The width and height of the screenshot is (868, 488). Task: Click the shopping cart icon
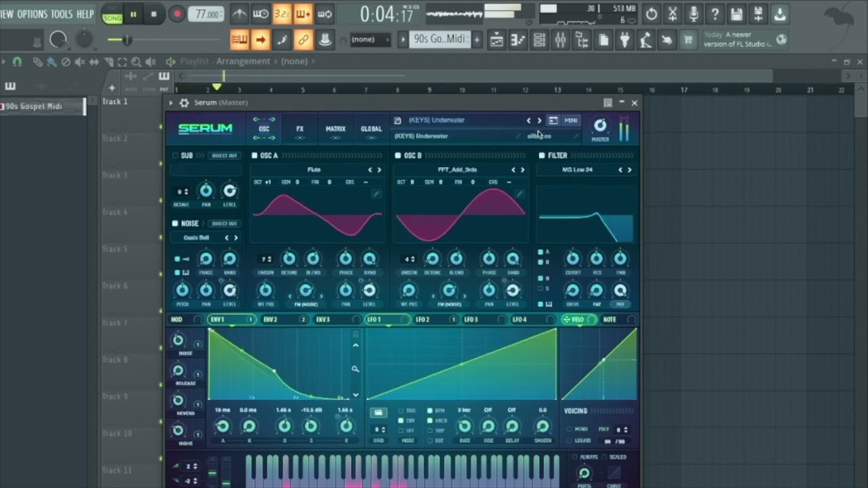click(688, 41)
